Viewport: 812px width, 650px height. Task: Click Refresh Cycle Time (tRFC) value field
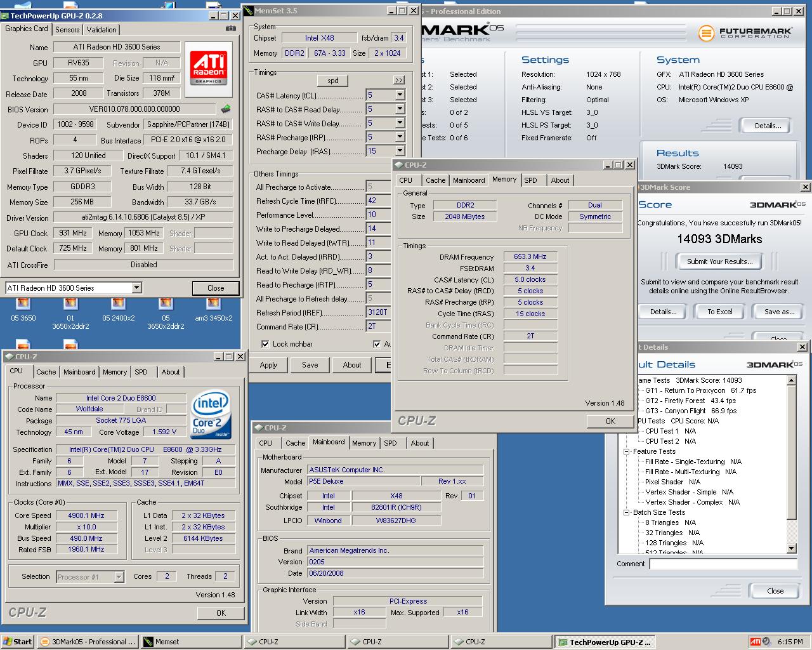point(378,201)
